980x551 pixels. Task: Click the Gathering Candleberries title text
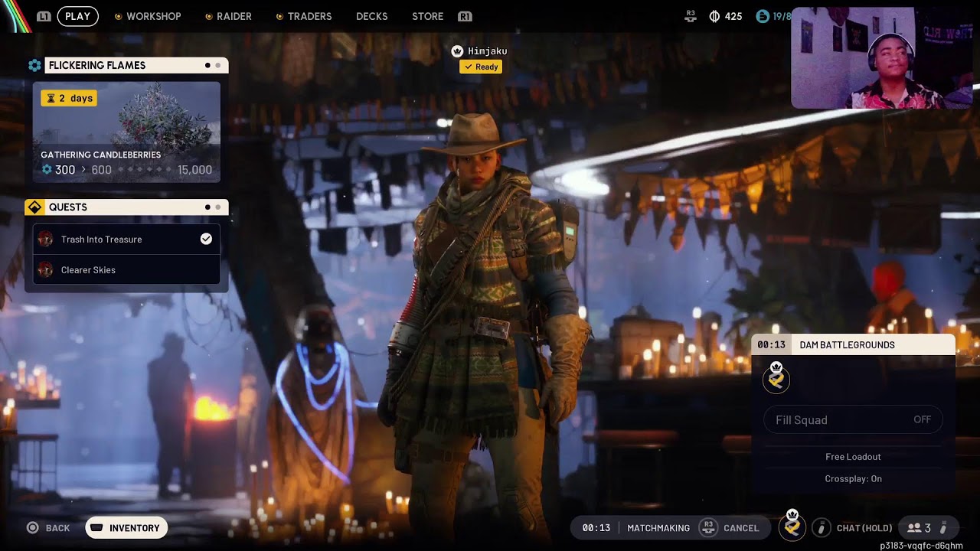coord(100,155)
